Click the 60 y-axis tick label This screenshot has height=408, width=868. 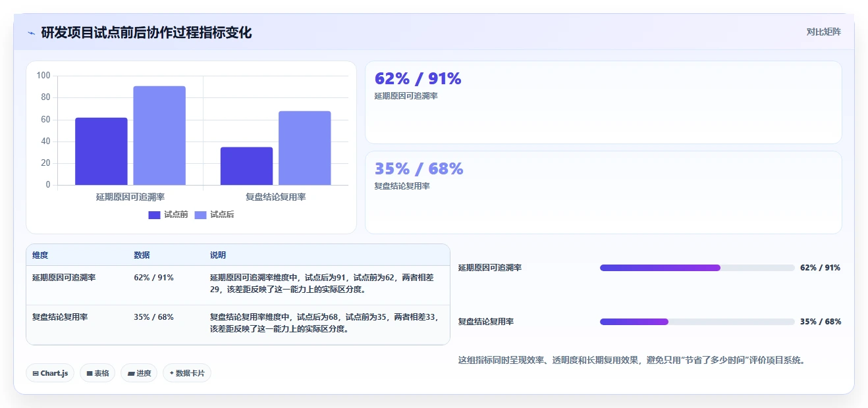point(45,119)
